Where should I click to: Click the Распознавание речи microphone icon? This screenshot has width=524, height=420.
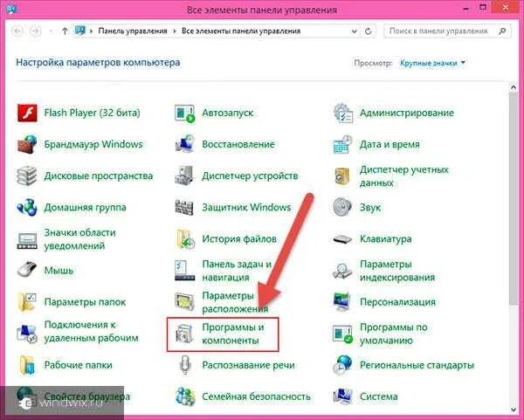pyautogui.click(x=185, y=365)
